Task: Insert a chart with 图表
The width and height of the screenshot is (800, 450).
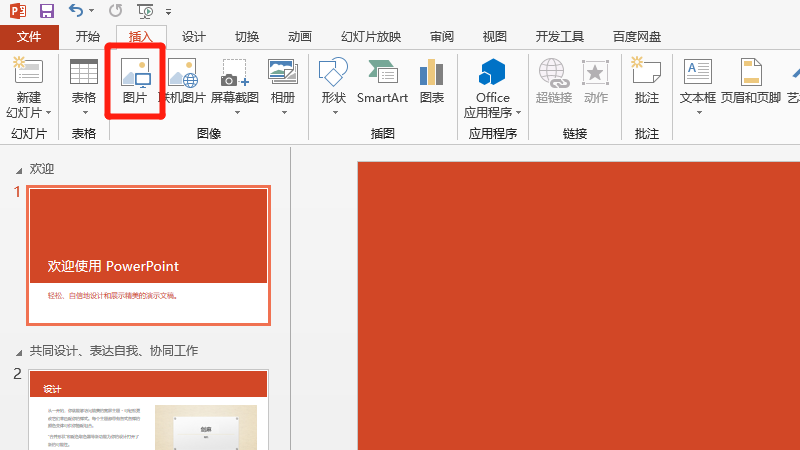Action: (432, 81)
